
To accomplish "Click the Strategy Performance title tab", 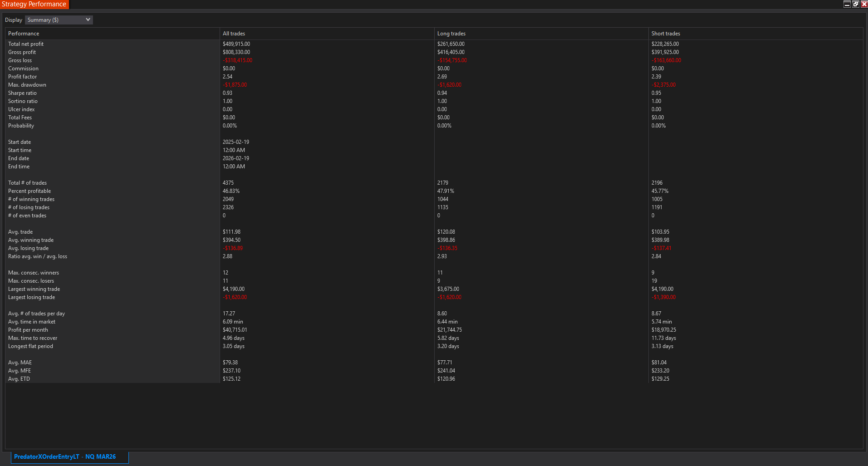I will point(34,4).
